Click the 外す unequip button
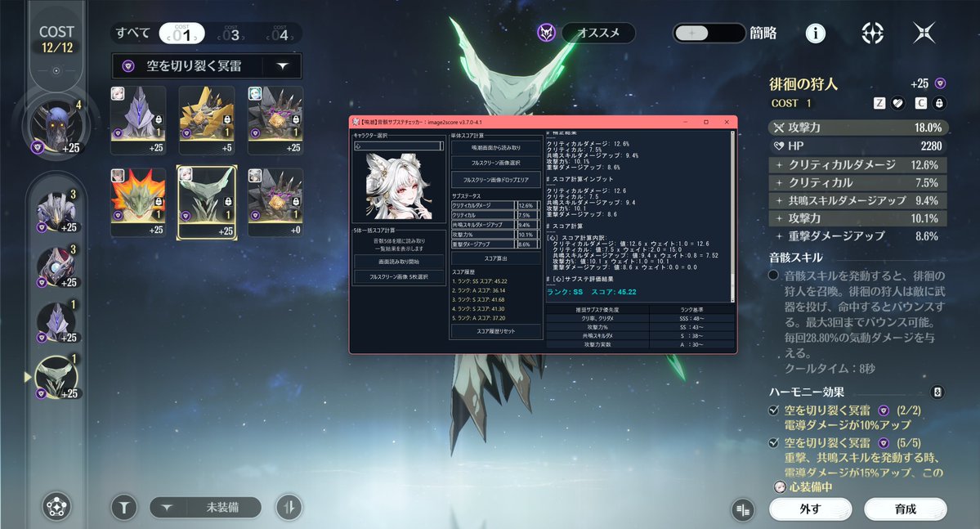 coord(810,509)
